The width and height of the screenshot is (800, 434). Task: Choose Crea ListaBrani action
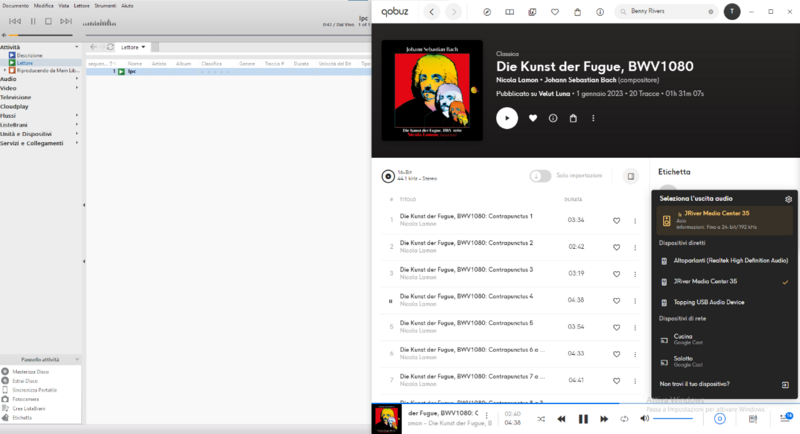[x=29, y=409]
